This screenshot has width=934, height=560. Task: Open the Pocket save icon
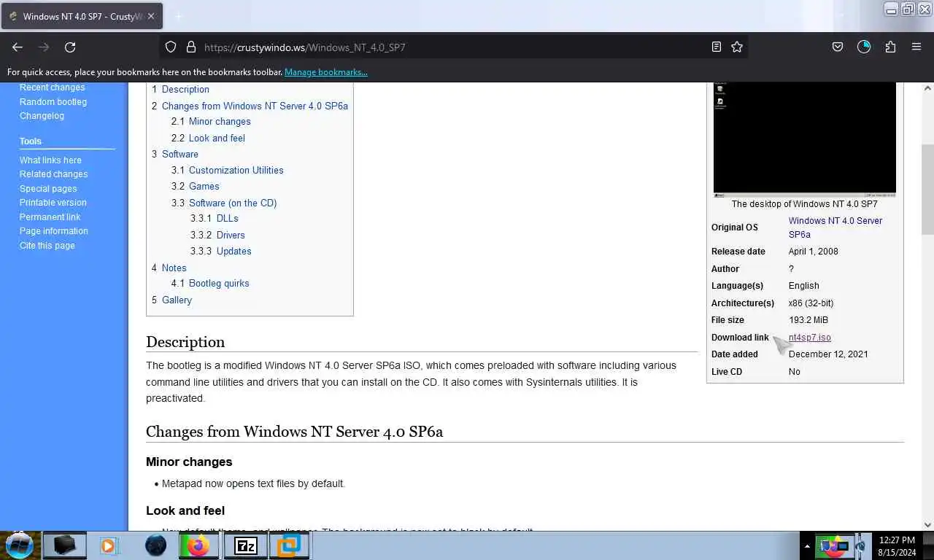[838, 47]
